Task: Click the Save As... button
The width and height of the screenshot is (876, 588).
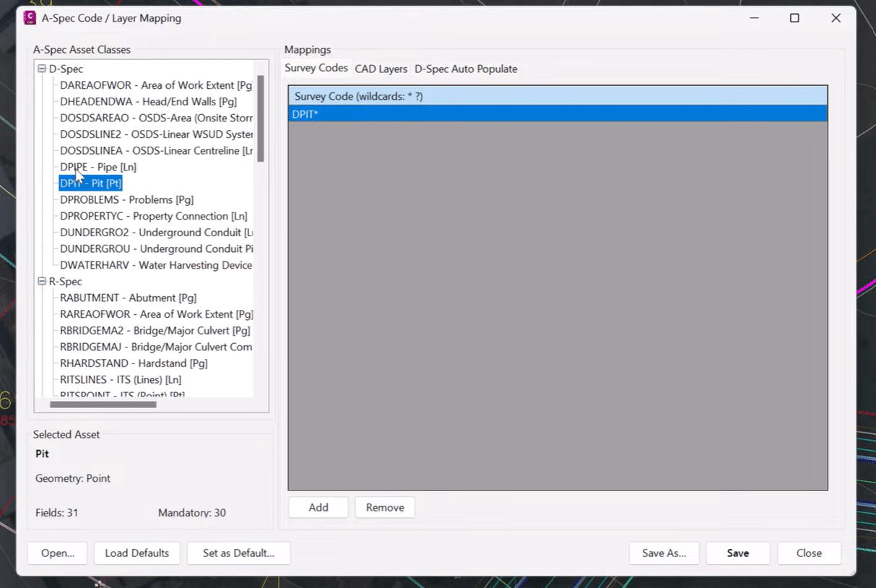Action: pos(664,553)
